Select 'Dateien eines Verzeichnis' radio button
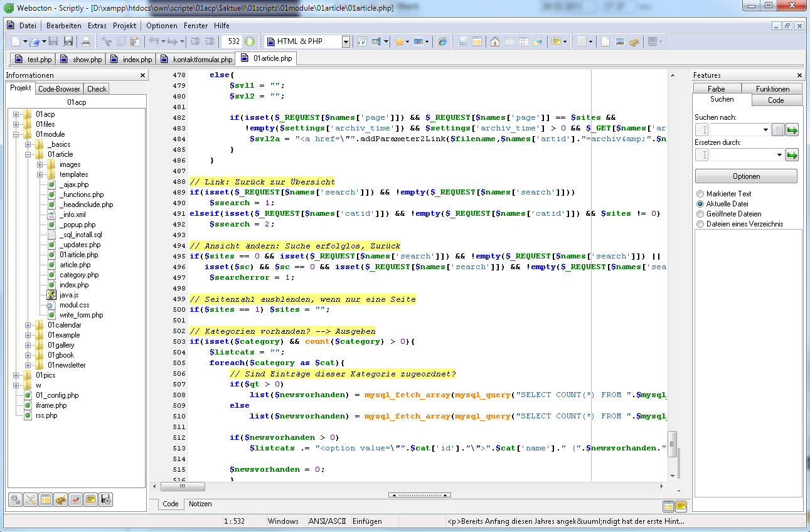 [x=700, y=224]
